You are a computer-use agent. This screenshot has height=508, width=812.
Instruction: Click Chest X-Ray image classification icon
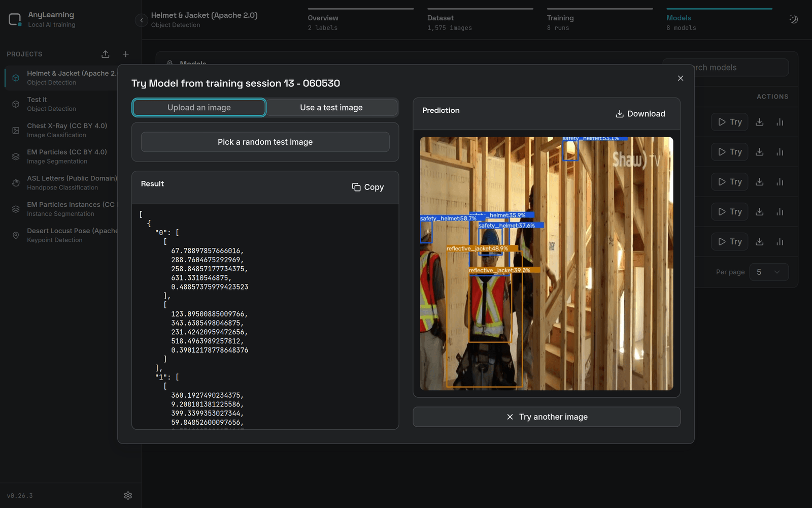click(x=16, y=131)
